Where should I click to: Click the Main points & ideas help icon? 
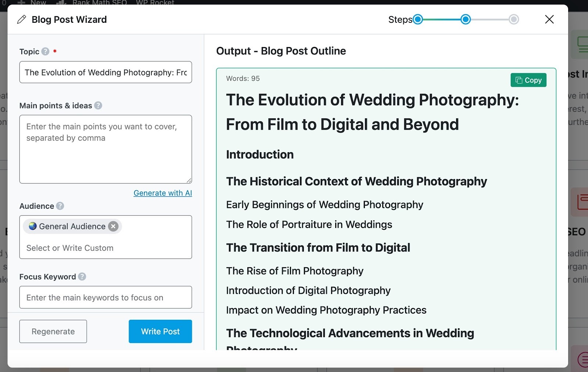click(x=98, y=105)
